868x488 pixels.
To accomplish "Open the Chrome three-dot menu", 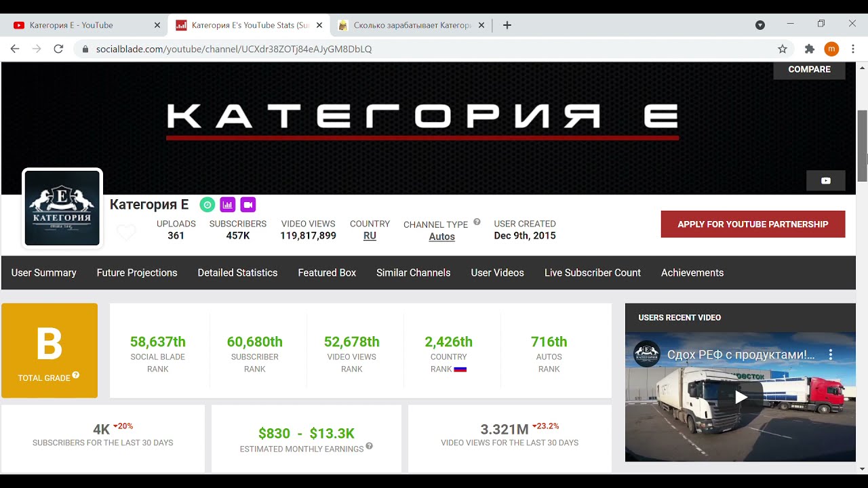I will point(853,49).
